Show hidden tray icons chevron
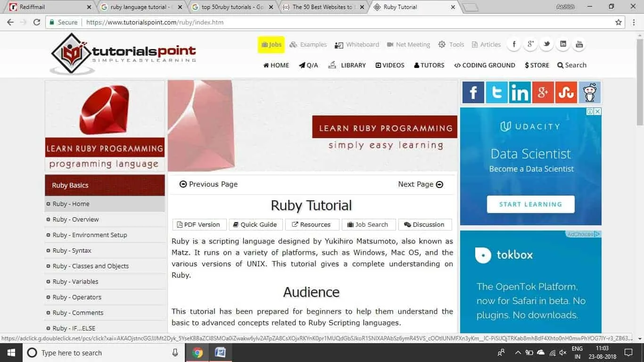The height and width of the screenshot is (362, 644). [x=518, y=353]
